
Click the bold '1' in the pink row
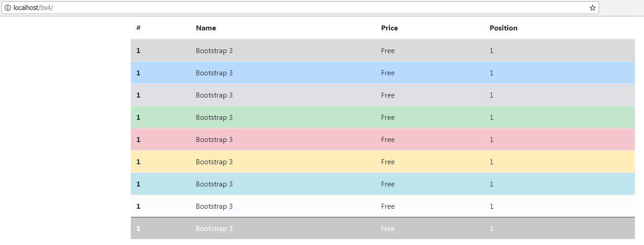click(x=138, y=140)
